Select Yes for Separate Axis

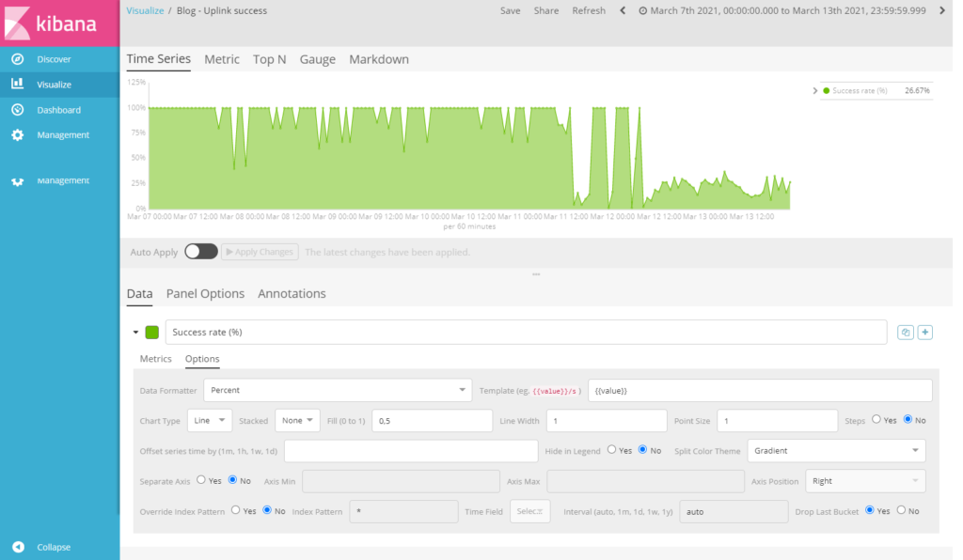201,479
